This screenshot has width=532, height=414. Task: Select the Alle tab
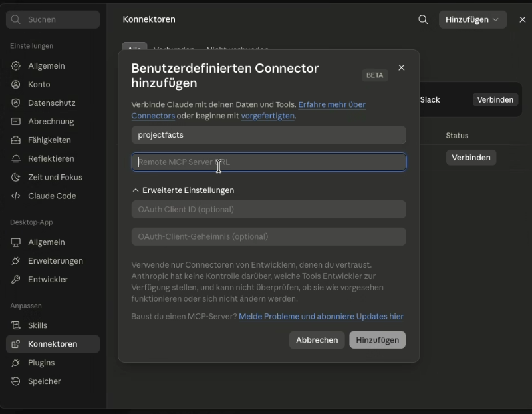[134, 47]
